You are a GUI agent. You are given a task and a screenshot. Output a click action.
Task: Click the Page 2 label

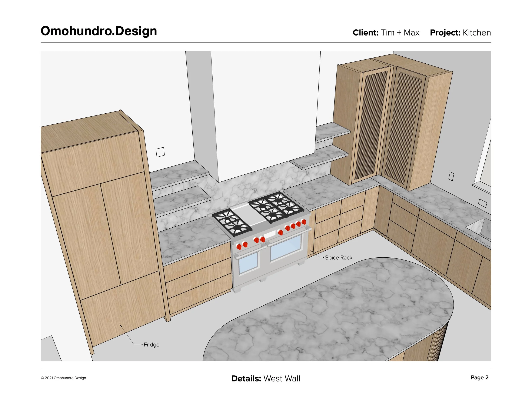479,377
